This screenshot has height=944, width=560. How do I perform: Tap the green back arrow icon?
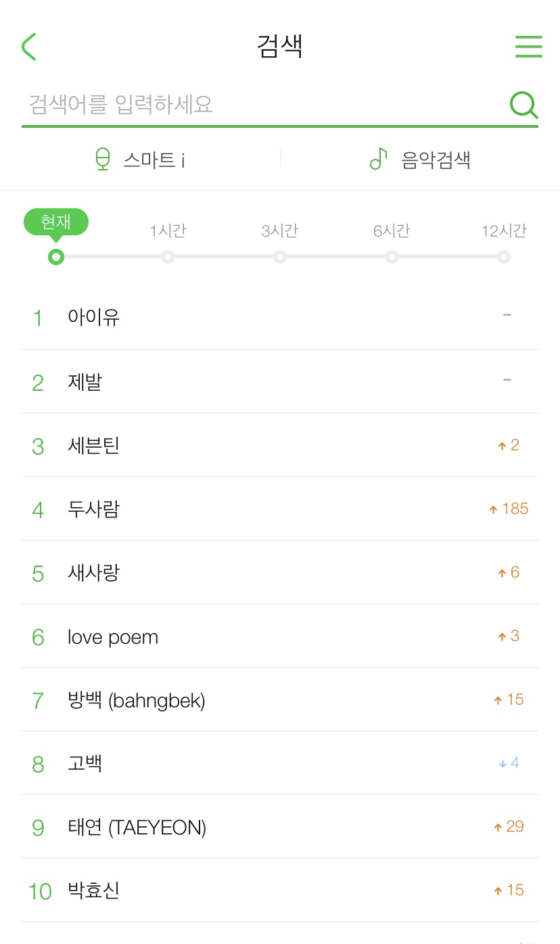(x=29, y=47)
